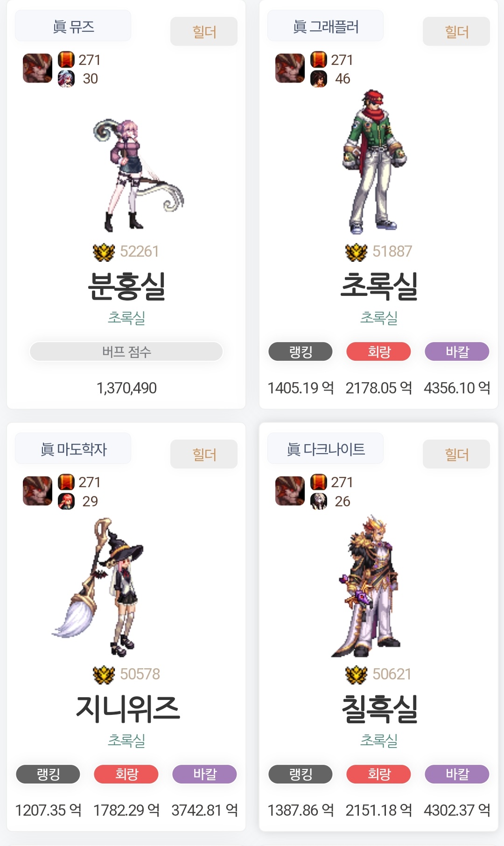Click the gold crown icon beside 52261

click(104, 252)
